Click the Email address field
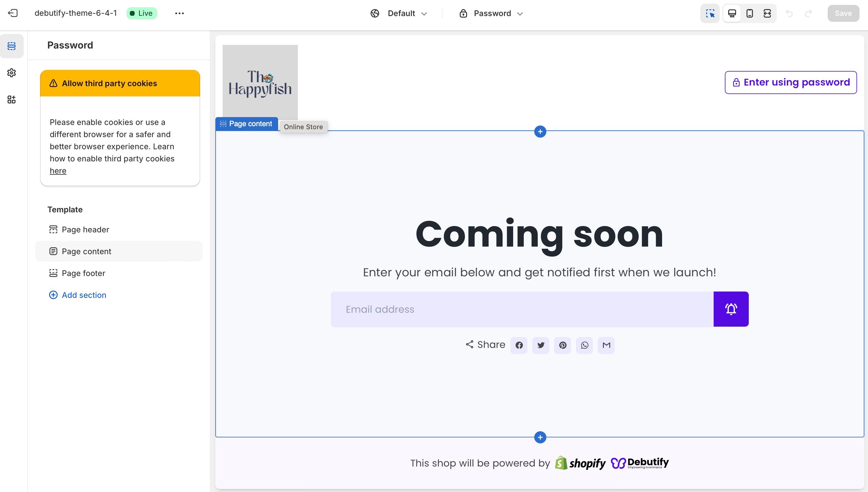Viewport: 868px width, 492px height. click(x=522, y=309)
